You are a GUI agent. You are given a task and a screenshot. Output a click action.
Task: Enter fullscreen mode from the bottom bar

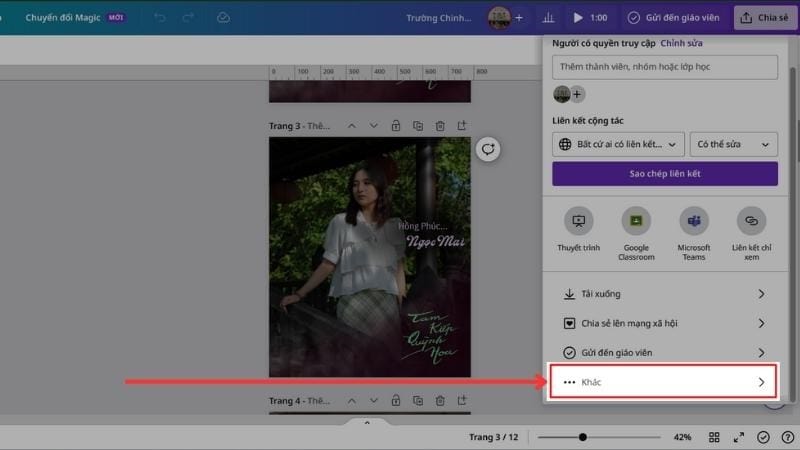click(739, 437)
